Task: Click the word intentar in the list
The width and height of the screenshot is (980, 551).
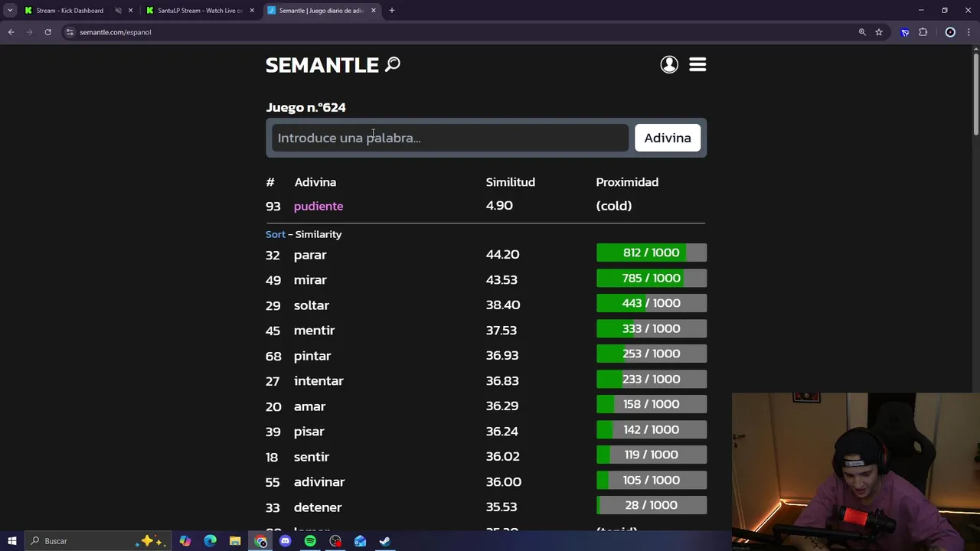Action: tap(318, 381)
